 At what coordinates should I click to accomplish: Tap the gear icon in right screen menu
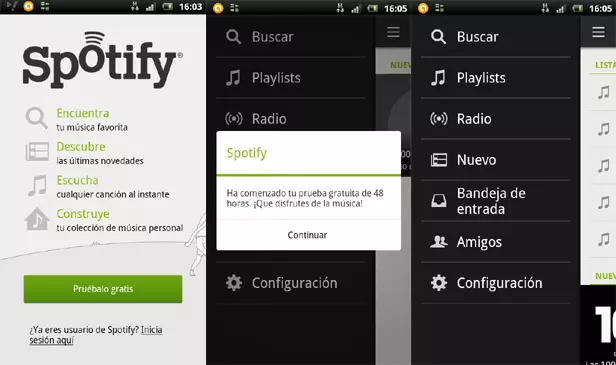click(439, 283)
